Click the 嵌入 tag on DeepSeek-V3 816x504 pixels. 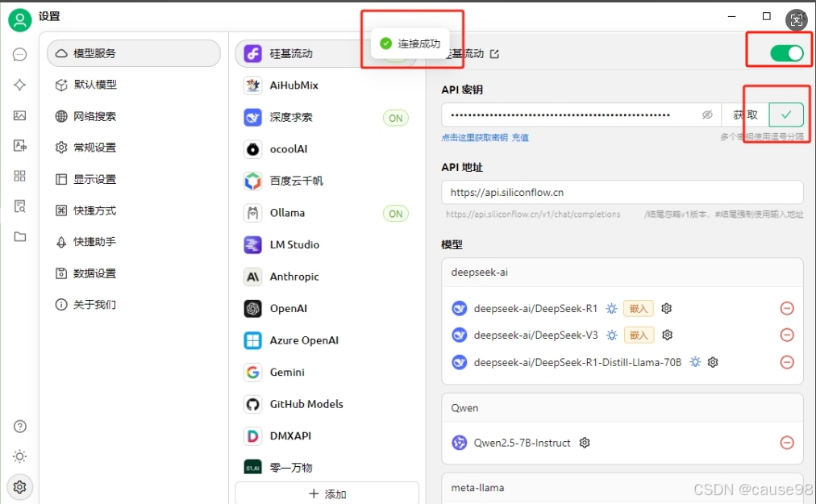639,335
